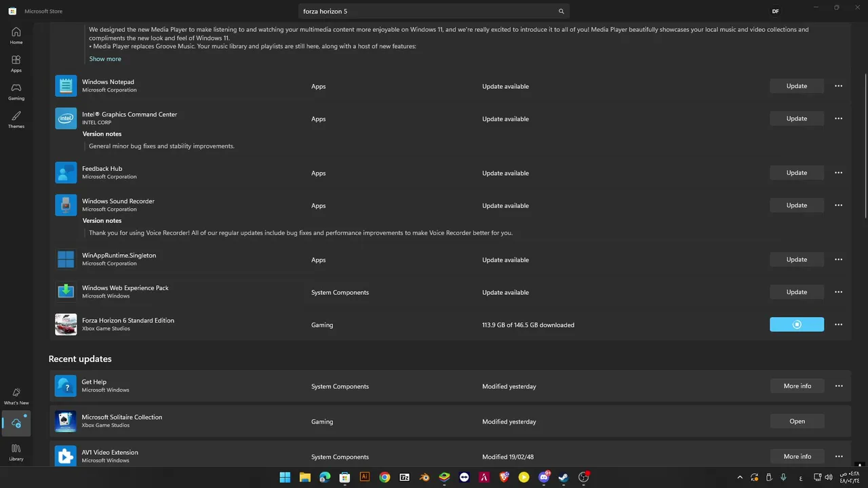
Task: Update Windows Notepad
Action: click(x=797, y=86)
